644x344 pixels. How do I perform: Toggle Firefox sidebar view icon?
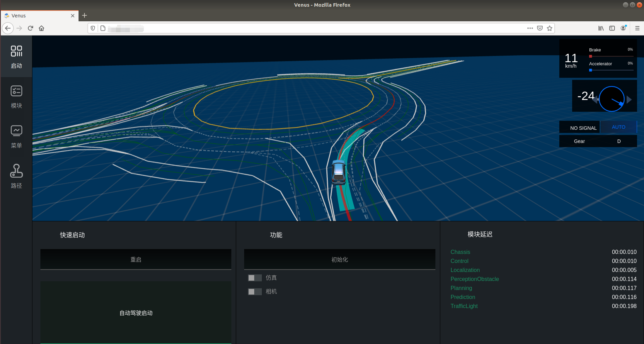[x=612, y=28]
